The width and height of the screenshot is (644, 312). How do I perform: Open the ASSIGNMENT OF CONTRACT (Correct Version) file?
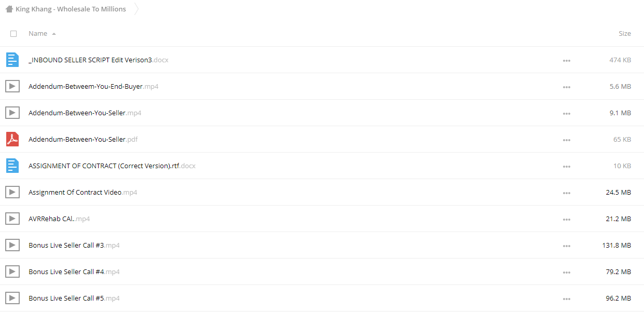coord(112,166)
